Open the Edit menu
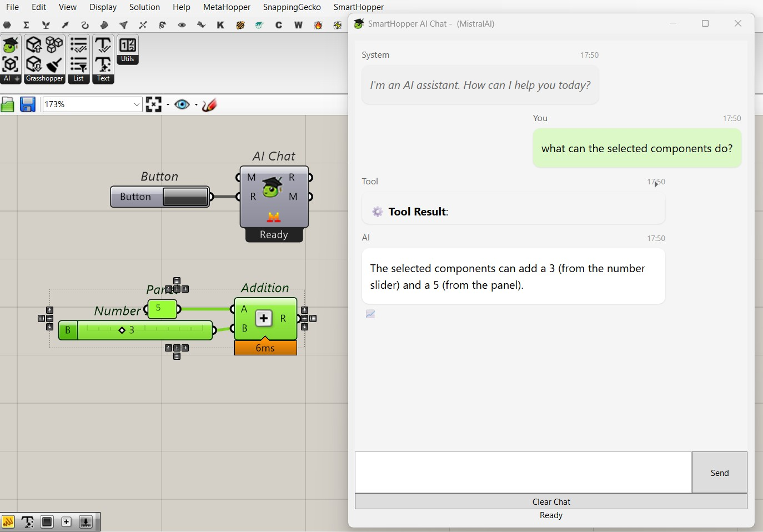Screen dimensions: 763x532 click(x=39, y=7)
